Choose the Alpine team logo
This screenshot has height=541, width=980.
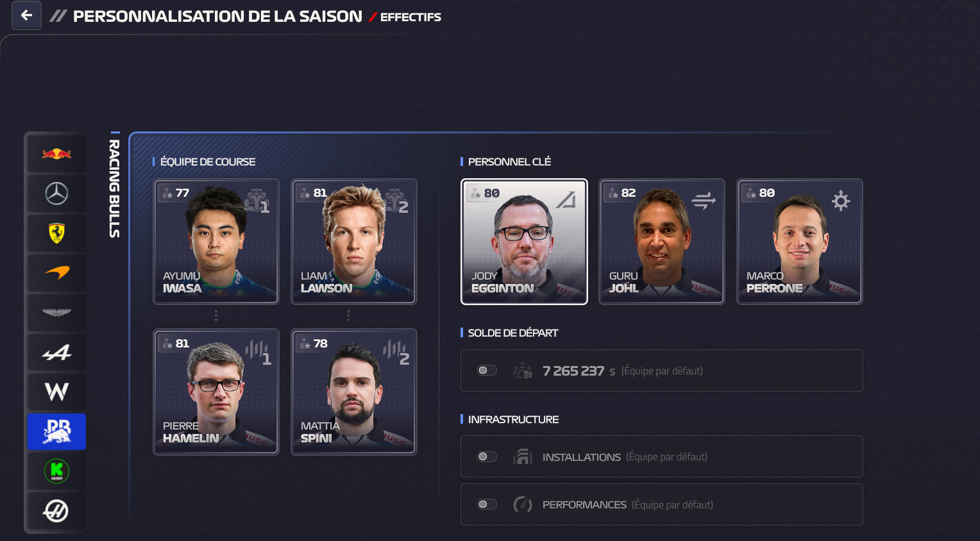(56, 353)
